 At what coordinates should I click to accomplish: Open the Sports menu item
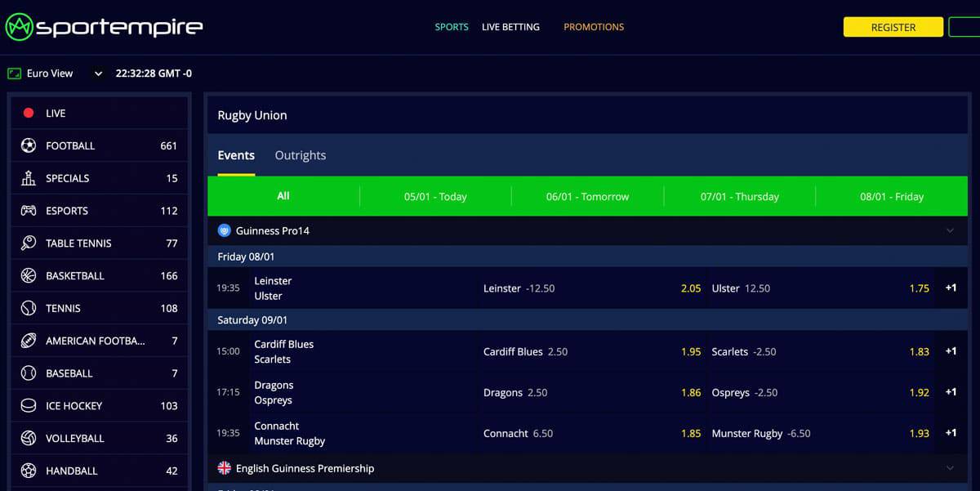pyautogui.click(x=452, y=27)
